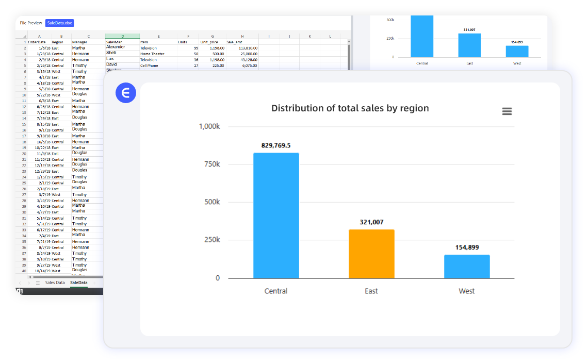Screen dimensions: 588x364
Task: Click the spreadsheet vertical scrollbar
Action: point(349,52)
